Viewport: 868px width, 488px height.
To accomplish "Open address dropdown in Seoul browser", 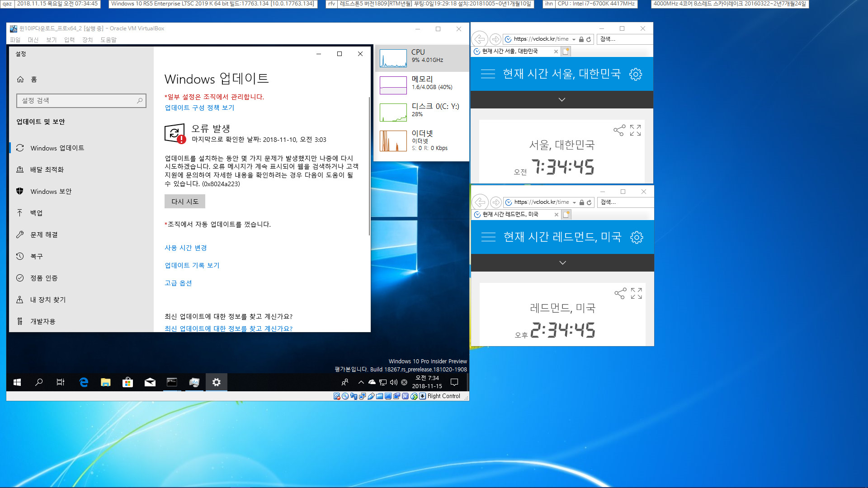I will (574, 39).
